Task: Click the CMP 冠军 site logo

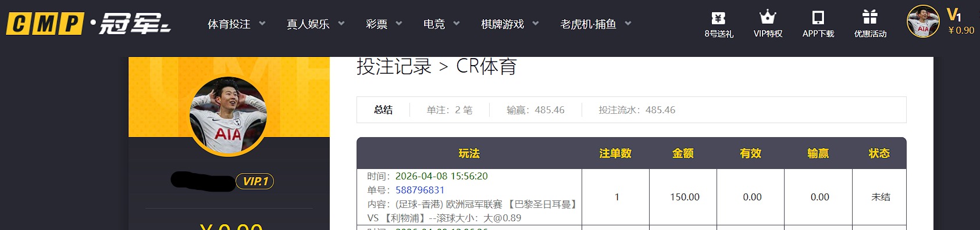Action: [88, 24]
